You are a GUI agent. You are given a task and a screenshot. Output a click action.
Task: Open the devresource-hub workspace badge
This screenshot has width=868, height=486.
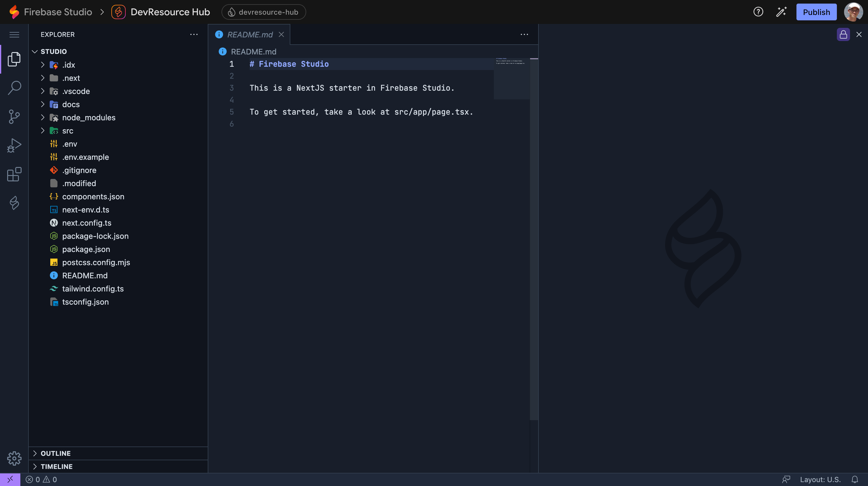point(263,12)
